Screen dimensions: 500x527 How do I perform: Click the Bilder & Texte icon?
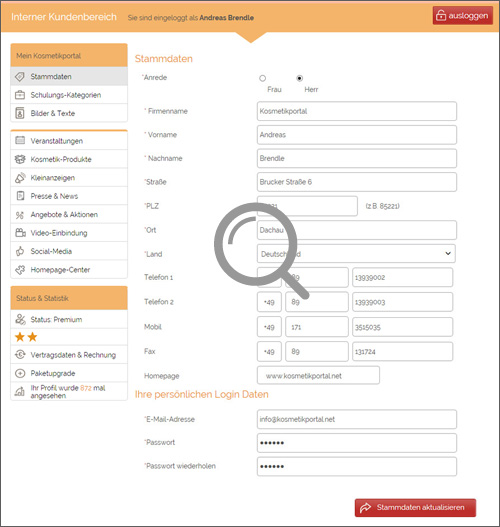tap(20, 113)
